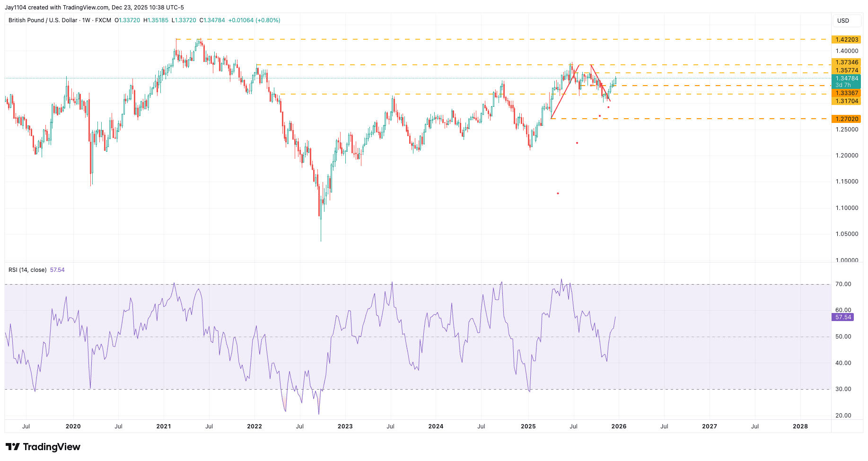Click the OHLC close value C1.34784
Viewport: 868px width, 461px height.
click(x=212, y=20)
